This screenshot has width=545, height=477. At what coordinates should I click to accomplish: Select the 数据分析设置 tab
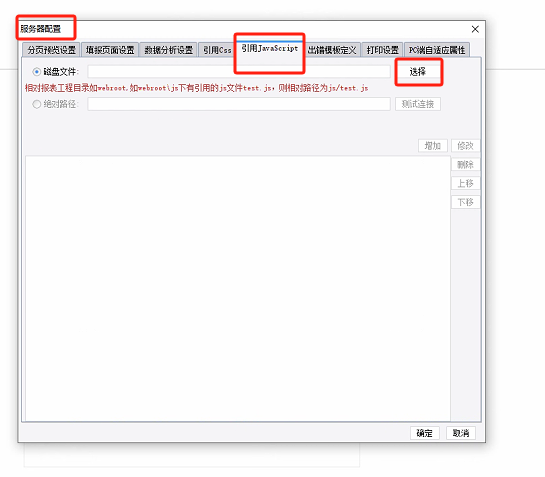pos(169,50)
